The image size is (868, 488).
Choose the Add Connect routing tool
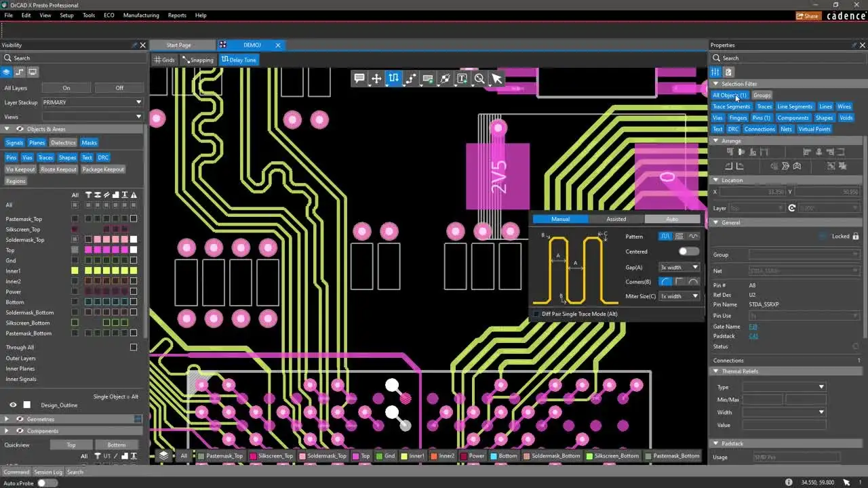point(411,79)
